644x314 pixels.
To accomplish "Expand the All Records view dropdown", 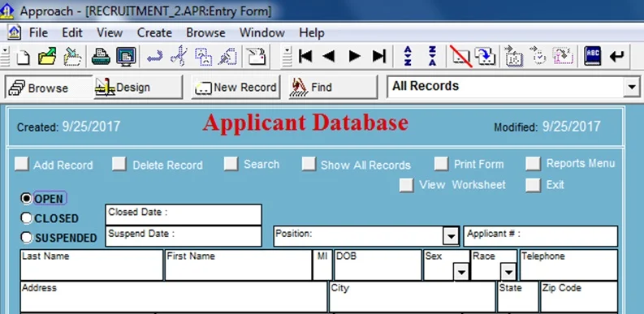I will pyautogui.click(x=631, y=87).
